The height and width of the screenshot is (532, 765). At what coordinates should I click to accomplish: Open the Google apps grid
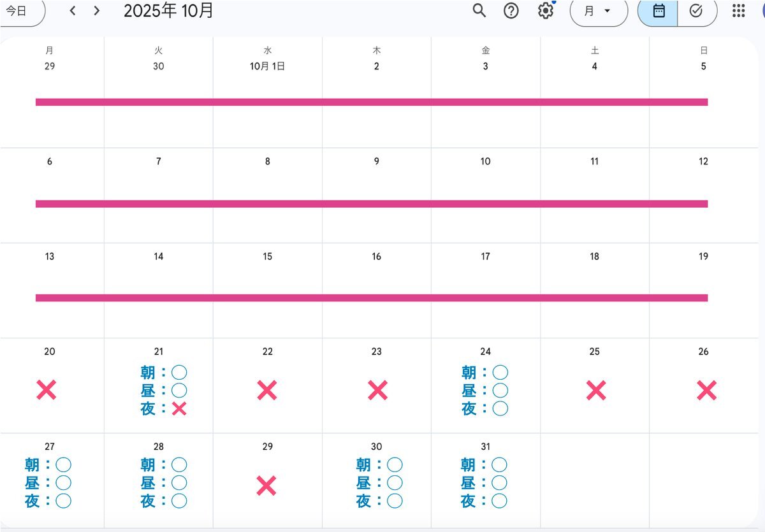[x=738, y=11]
